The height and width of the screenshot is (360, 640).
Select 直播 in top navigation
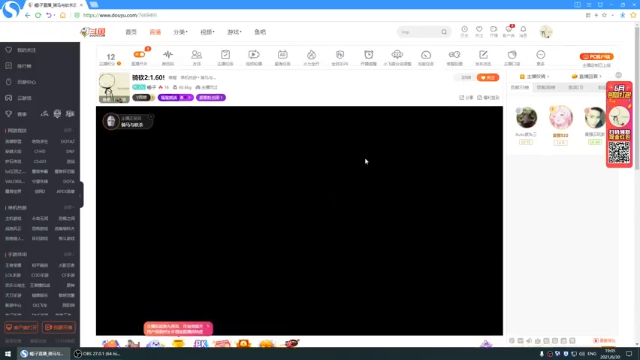pyautogui.click(x=155, y=32)
